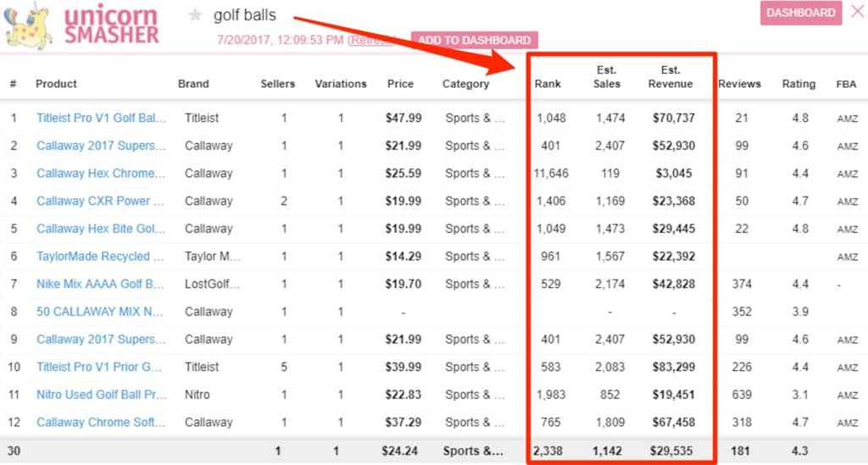Click the 11,646 rank value
Viewport: 868px width, 465px height.
pos(551,173)
